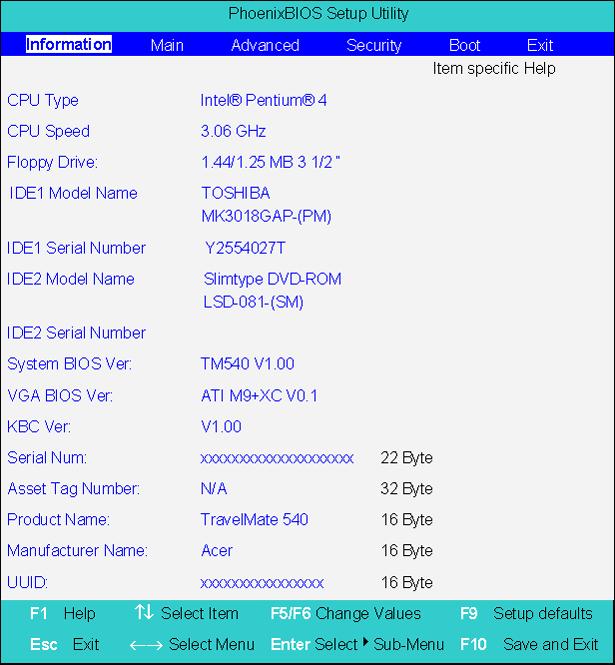
Task: Click the 'Acer' manufacturer value
Action: (217, 550)
